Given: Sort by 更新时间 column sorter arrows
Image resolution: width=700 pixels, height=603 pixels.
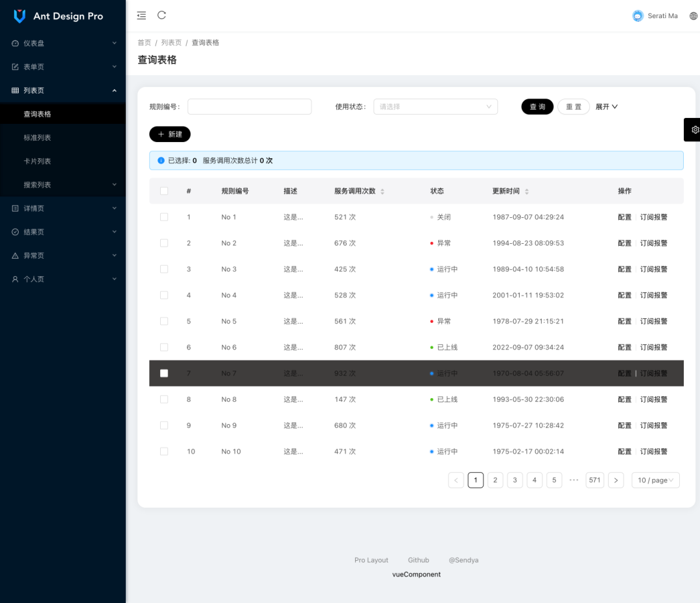Looking at the screenshot, I should click(x=527, y=192).
